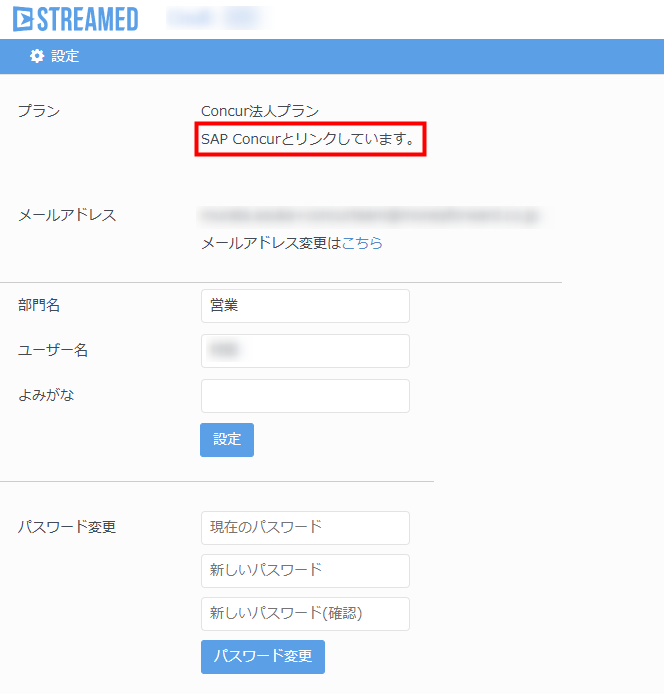Save profile with the 設定 button
The height and width of the screenshot is (694, 664).
[x=227, y=440]
